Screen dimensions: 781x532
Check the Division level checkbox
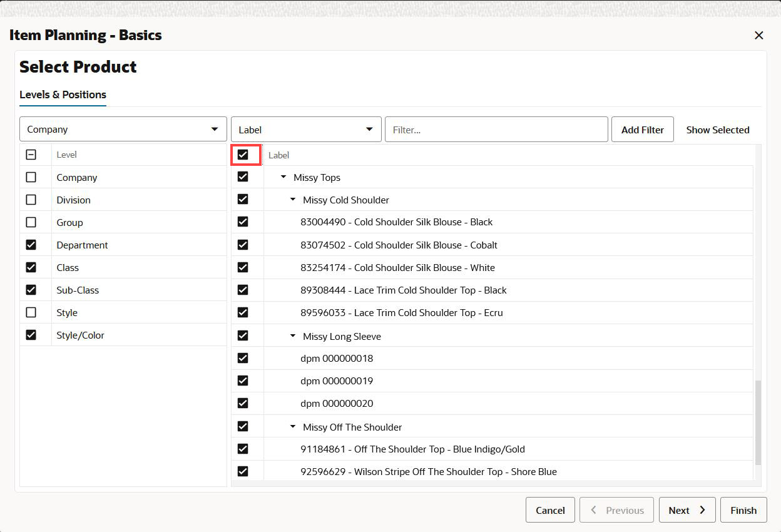point(31,200)
